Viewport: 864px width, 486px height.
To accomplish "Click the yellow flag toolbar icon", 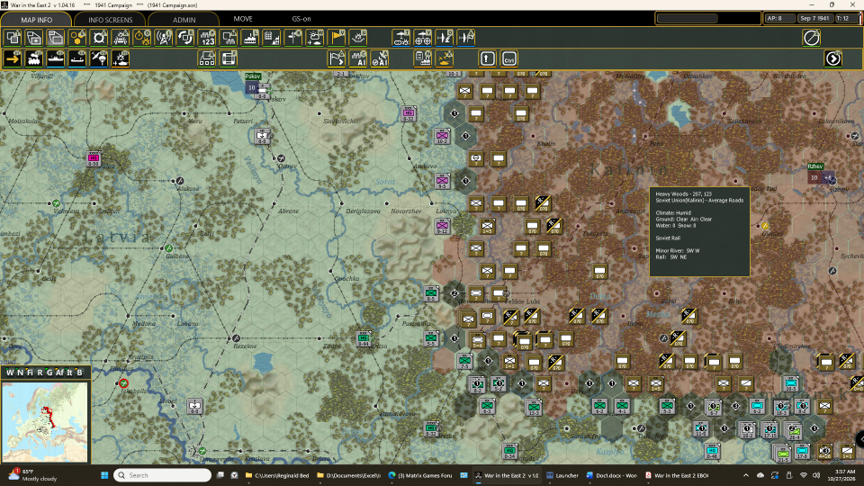I will (336, 38).
